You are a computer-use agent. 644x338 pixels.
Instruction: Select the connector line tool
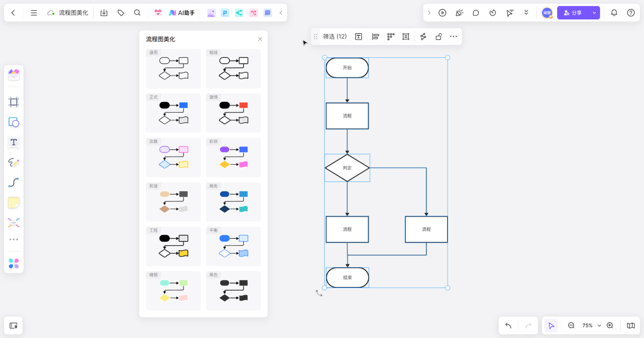coord(13,182)
